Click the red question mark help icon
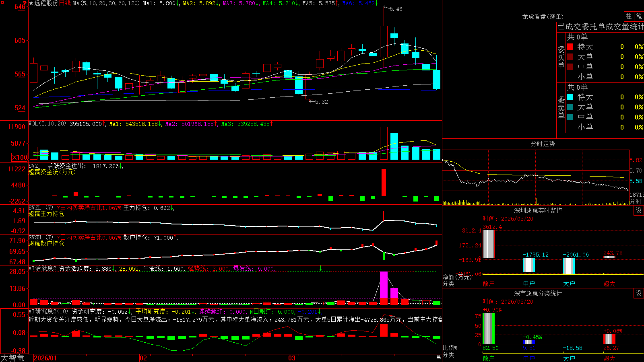The width and height of the screenshot is (644, 362). [x=25, y=3]
